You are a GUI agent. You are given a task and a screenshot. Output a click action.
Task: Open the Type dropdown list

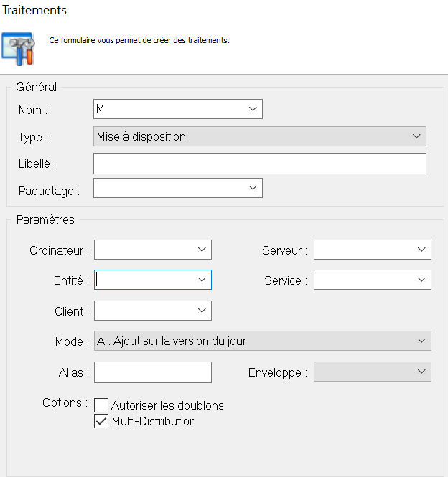pyautogui.click(x=416, y=136)
